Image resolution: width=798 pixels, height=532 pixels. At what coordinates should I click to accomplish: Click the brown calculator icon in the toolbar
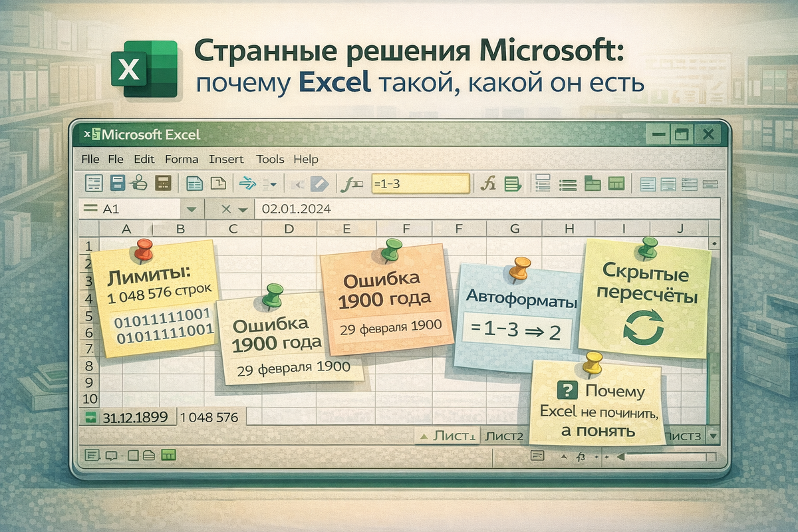(x=163, y=183)
